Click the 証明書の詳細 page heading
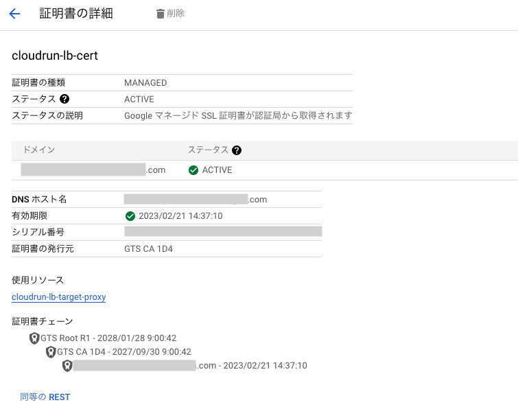518x420 pixels. [76, 14]
